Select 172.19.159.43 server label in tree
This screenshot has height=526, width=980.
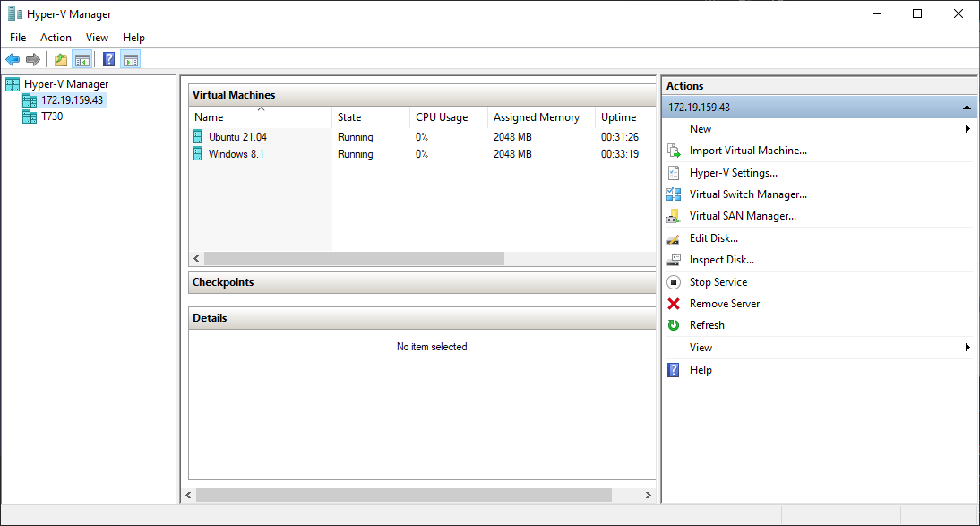click(x=73, y=100)
